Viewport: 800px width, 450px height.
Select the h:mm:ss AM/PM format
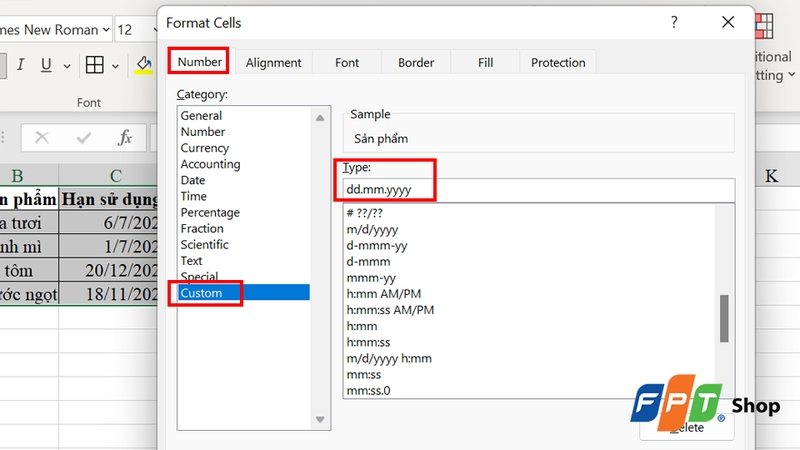(x=390, y=310)
